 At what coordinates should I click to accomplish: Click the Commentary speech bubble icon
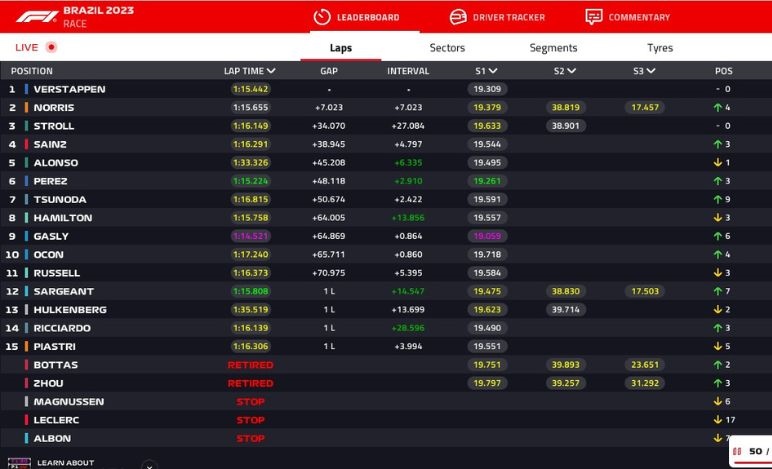click(594, 17)
